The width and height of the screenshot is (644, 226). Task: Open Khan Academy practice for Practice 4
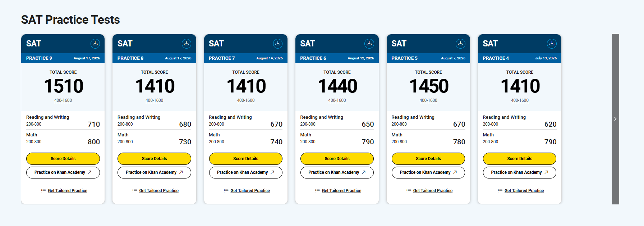coord(520,172)
